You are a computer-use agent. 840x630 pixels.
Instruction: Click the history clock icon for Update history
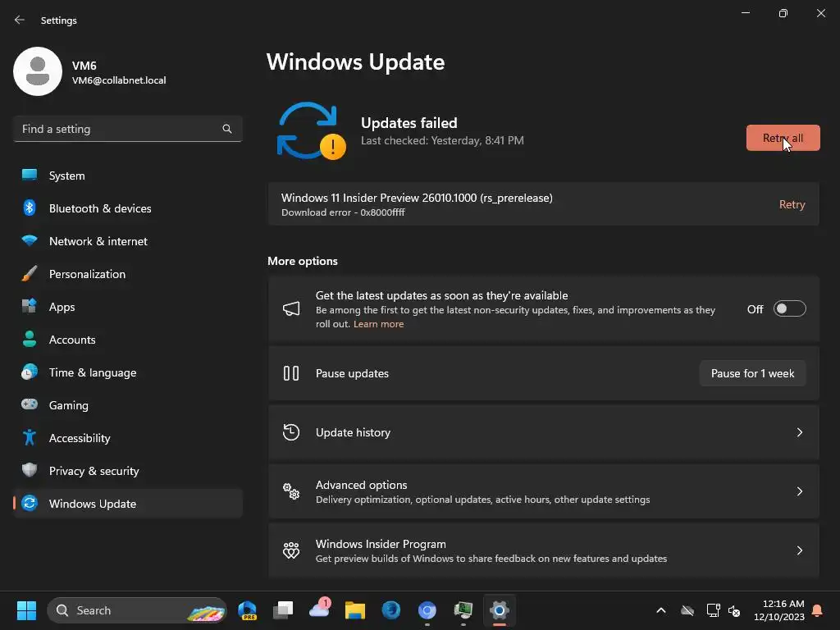point(291,431)
